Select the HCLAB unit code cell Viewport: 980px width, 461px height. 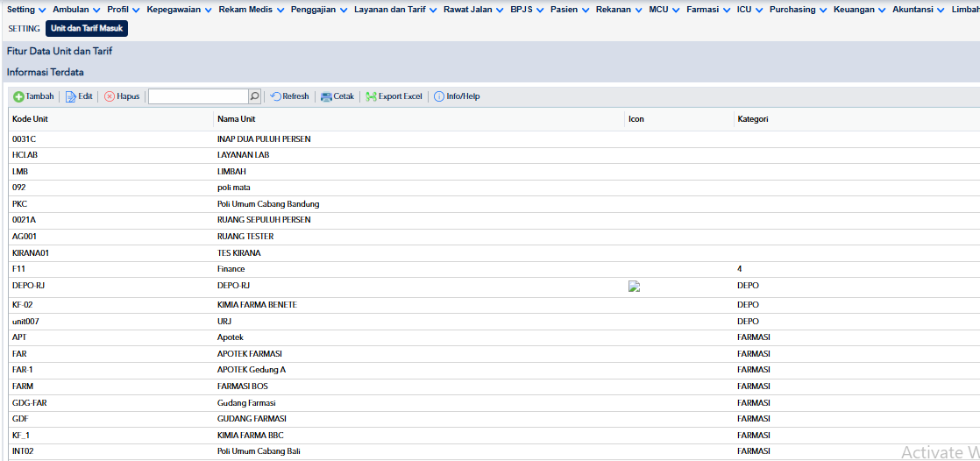111,155
